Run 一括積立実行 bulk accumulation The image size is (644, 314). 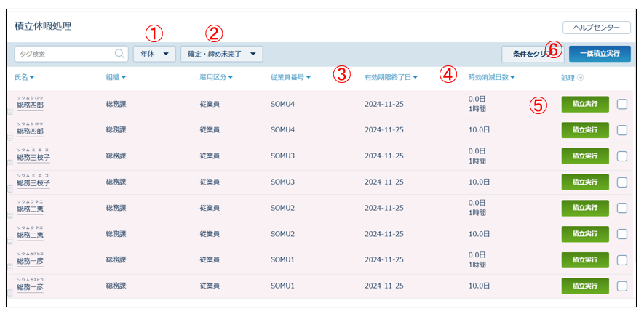[600, 54]
